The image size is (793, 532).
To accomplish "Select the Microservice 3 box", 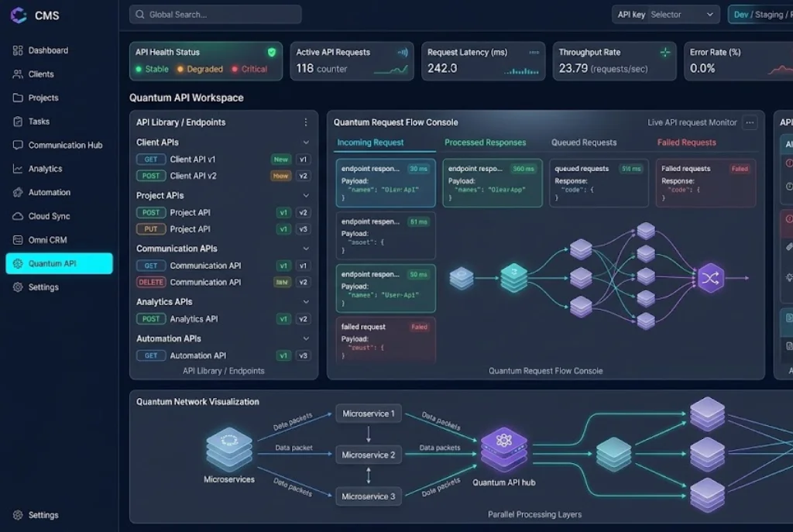I will pos(368,496).
